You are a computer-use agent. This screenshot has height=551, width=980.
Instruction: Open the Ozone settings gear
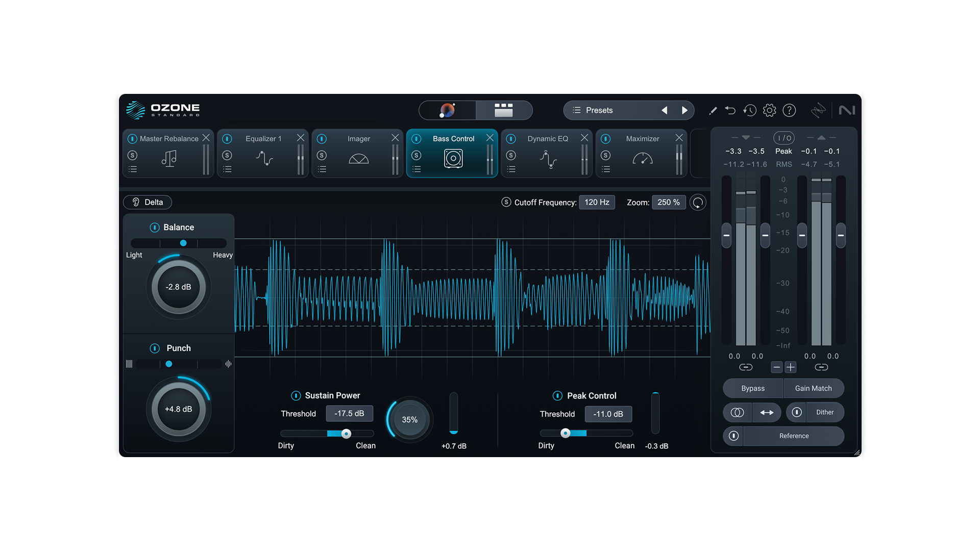(x=769, y=110)
